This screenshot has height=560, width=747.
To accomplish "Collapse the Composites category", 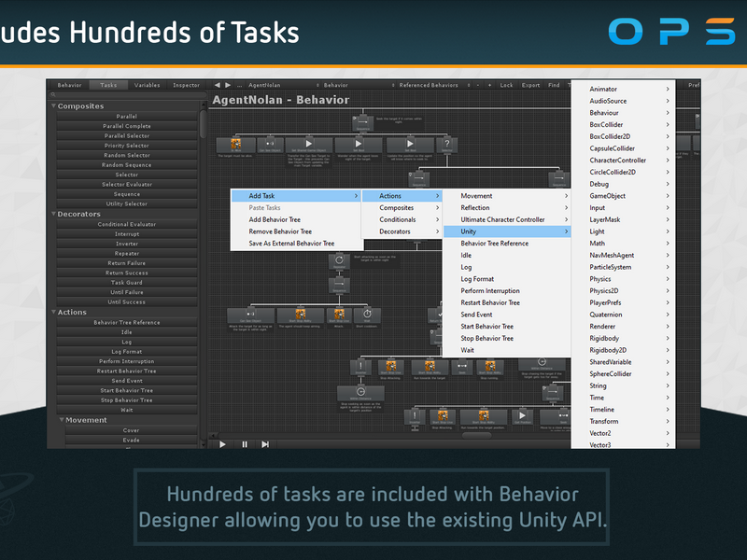I will point(53,105).
